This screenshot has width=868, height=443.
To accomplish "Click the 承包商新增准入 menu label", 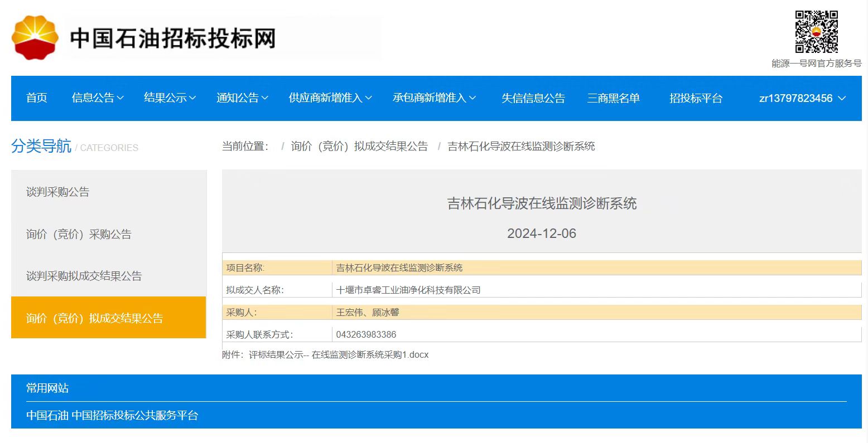I will tap(430, 98).
